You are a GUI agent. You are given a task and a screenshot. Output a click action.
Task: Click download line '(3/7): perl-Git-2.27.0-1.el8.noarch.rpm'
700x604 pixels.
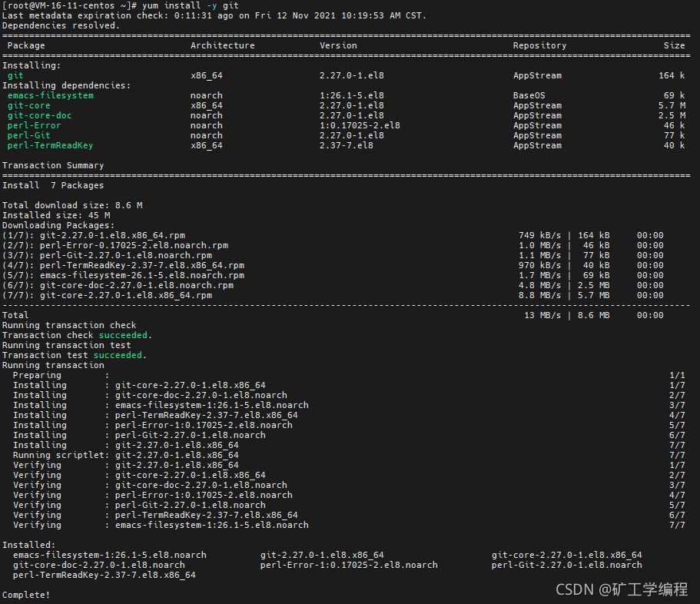pyautogui.click(x=107, y=255)
